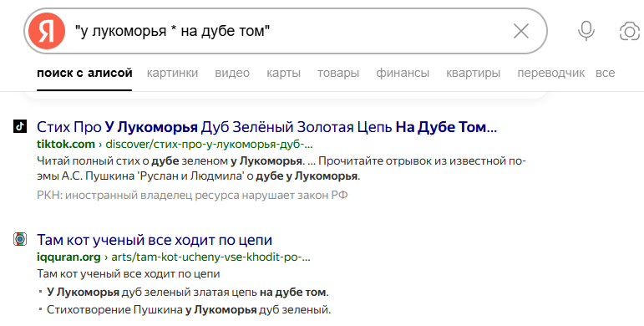
Task: Click the snippet line under iqquran.org URL
Action: (x=128, y=274)
